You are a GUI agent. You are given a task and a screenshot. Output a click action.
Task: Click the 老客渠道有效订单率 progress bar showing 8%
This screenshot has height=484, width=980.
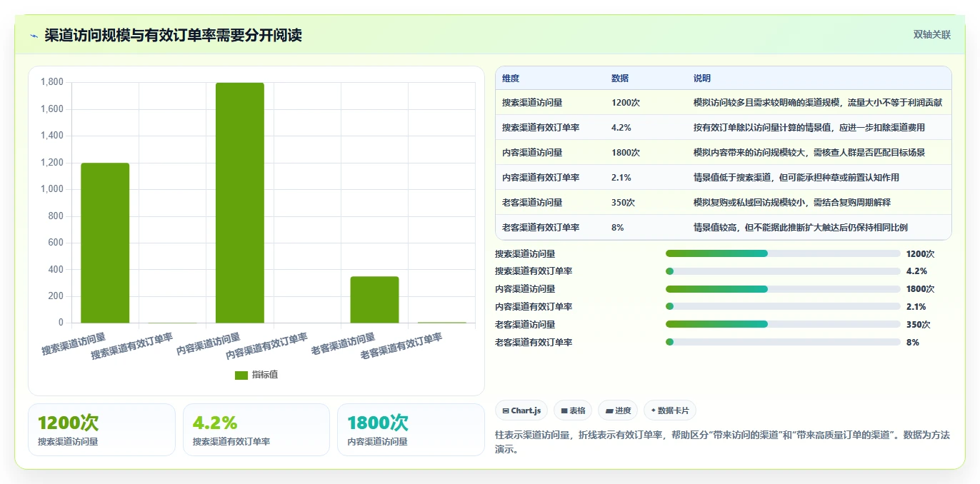pos(783,343)
